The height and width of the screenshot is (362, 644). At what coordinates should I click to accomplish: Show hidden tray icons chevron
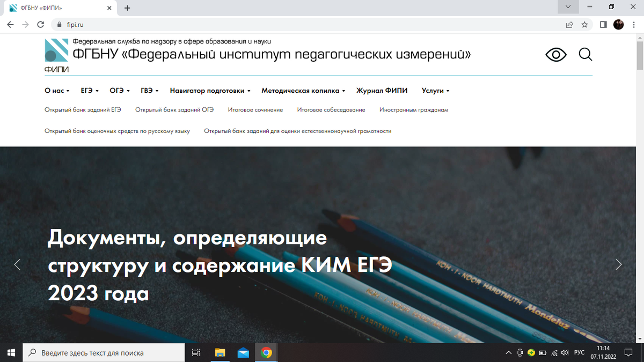[509, 353]
